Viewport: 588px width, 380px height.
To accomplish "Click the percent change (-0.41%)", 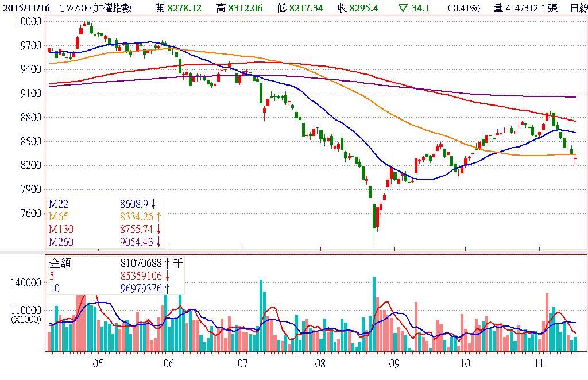I will [464, 8].
